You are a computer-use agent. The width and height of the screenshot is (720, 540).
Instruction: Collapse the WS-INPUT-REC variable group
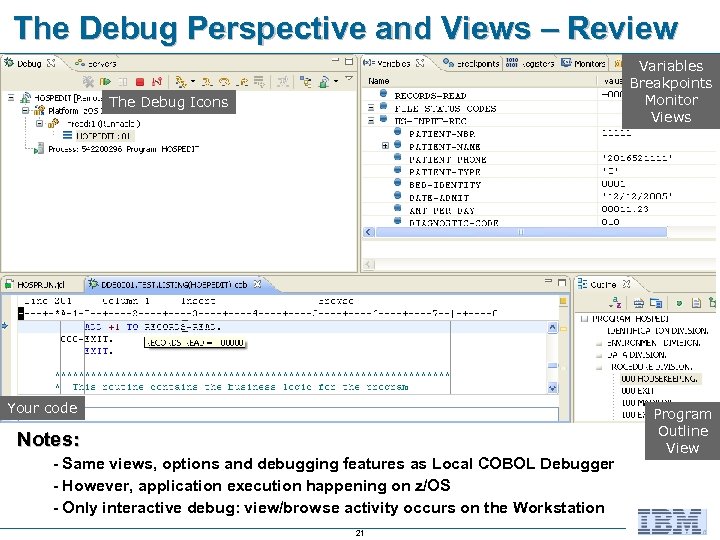click(x=371, y=121)
